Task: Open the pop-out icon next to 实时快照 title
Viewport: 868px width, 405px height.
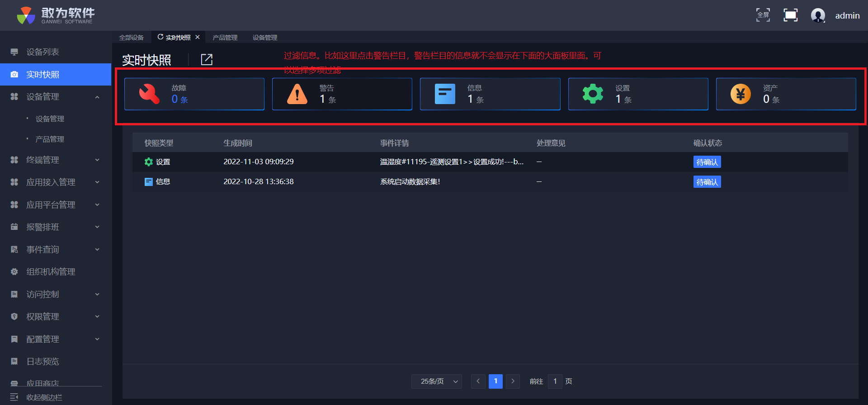Action: (x=207, y=59)
